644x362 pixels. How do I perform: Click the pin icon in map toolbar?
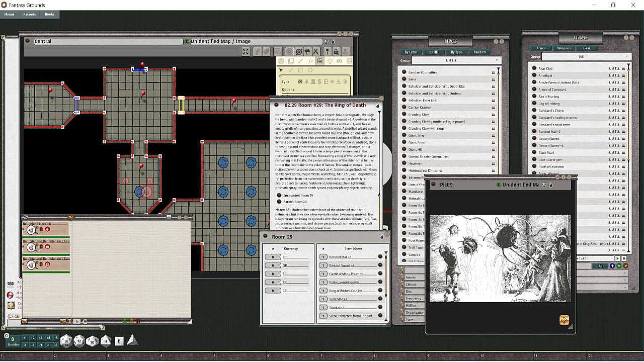(x=328, y=51)
